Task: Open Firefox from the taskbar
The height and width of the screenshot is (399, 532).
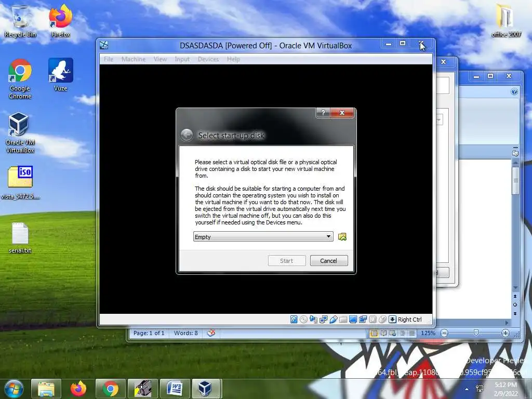Action: (x=78, y=389)
